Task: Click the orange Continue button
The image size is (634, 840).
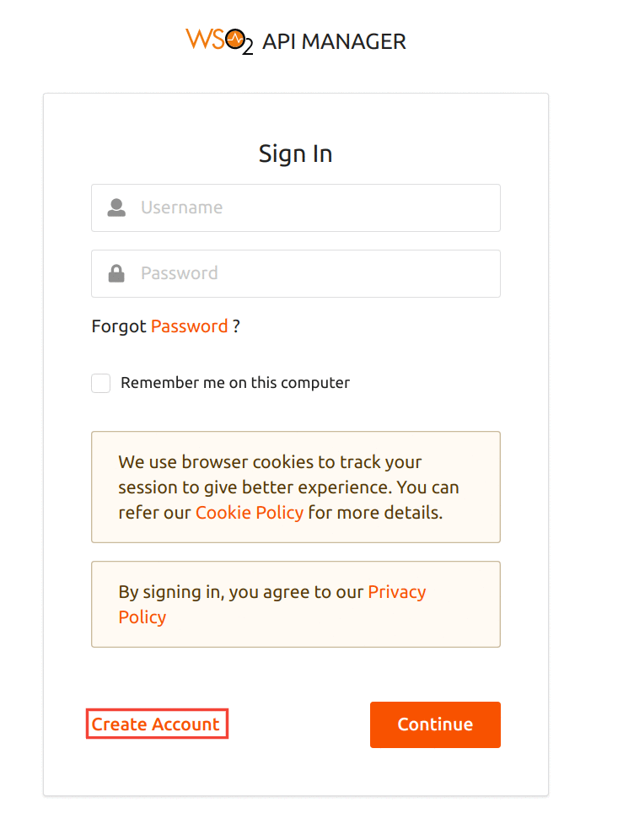Action: (x=435, y=724)
